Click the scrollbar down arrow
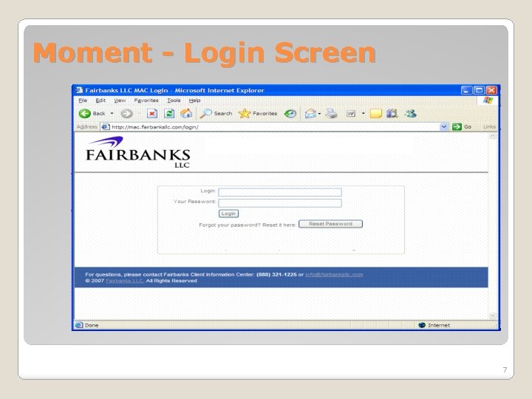 click(x=493, y=316)
